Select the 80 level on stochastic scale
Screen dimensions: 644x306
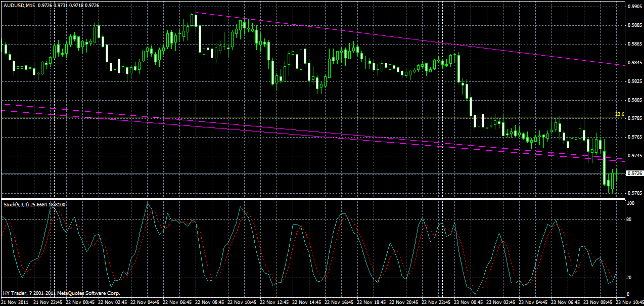(630, 220)
